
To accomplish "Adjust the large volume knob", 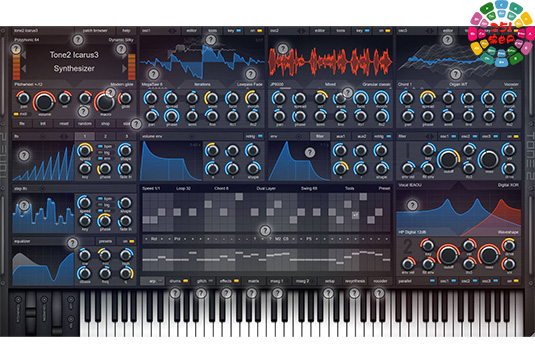I will 44,102.
